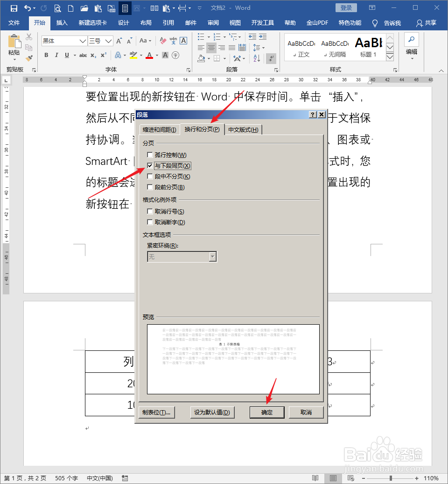This screenshot has height=484, width=448.
Task: Open the font size dropdown showing 三号
Action: 108,41
